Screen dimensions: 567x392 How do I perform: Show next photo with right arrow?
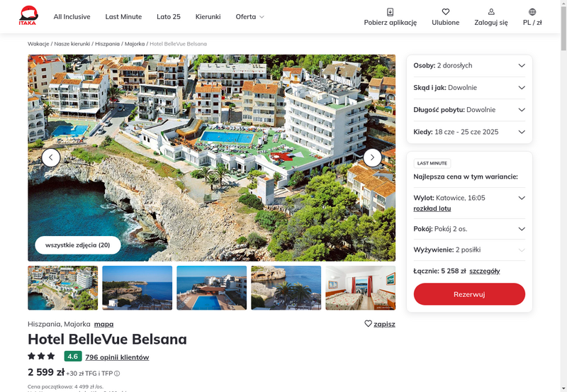(x=373, y=157)
